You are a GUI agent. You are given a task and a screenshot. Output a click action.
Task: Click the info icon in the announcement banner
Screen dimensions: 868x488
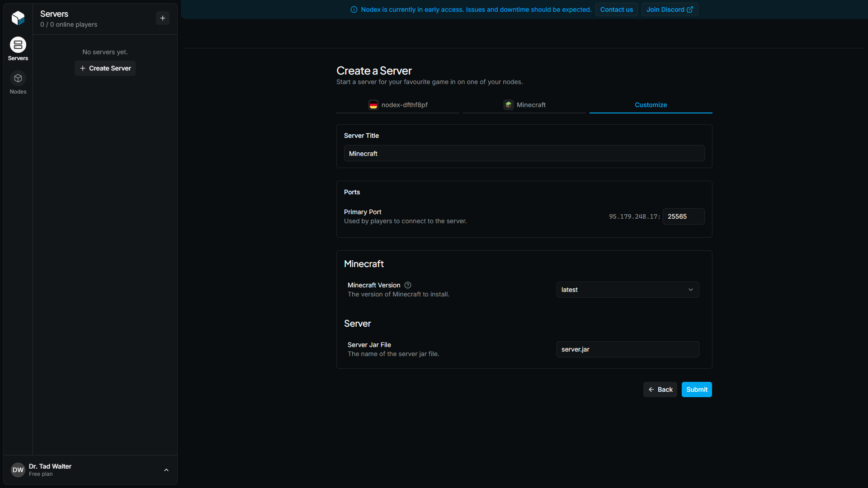(354, 9)
